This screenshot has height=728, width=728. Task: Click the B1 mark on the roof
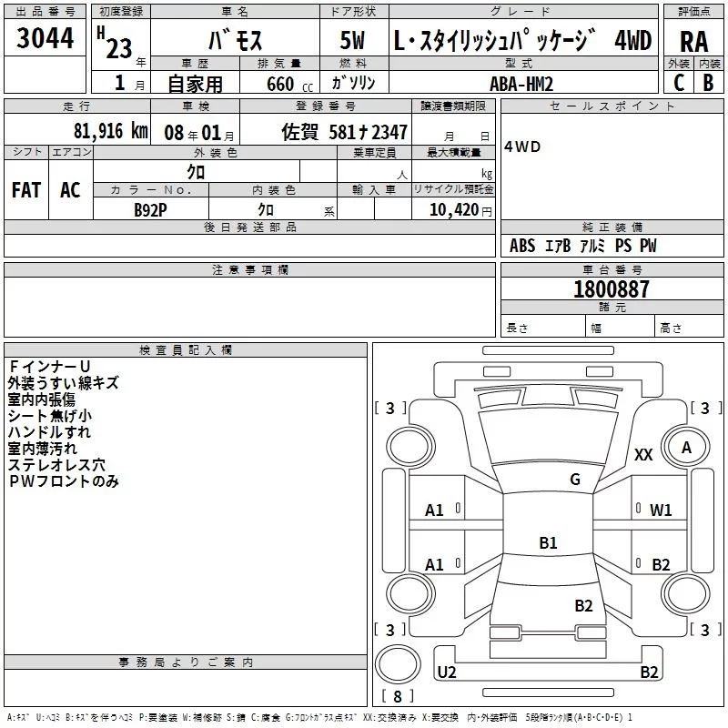click(548, 542)
